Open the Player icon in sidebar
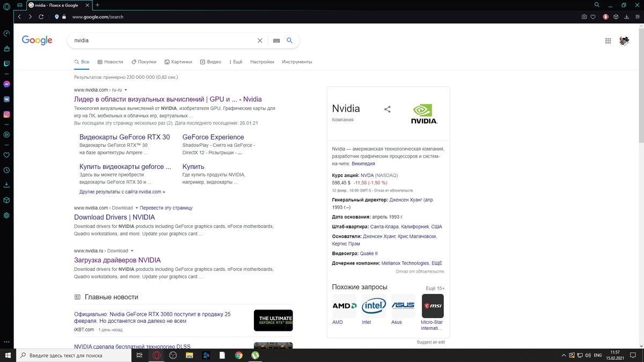 (6, 135)
